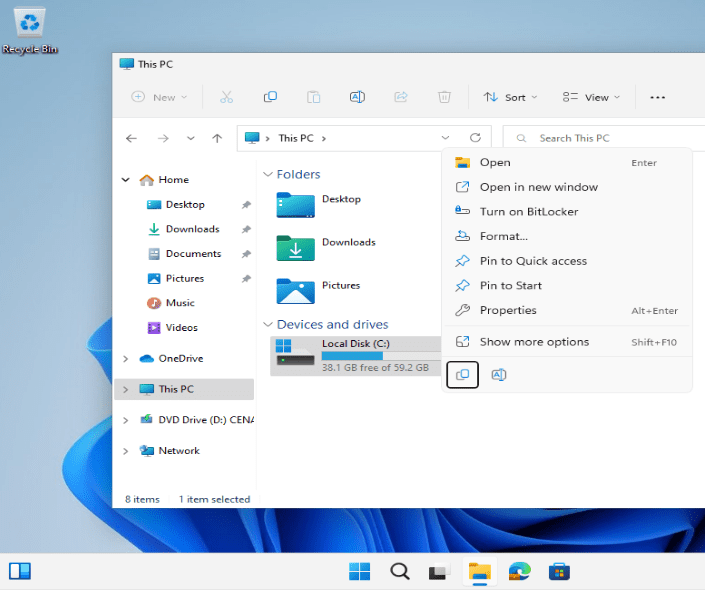This screenshot has width=705, height=590.
Task: Open the View dropdown menu
Action: pos(591,97)
